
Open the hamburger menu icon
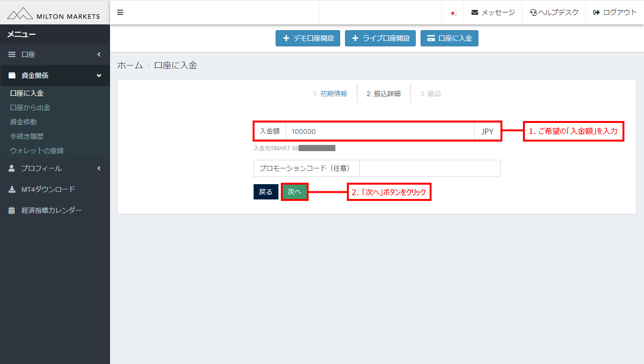[x=120, y=12]
